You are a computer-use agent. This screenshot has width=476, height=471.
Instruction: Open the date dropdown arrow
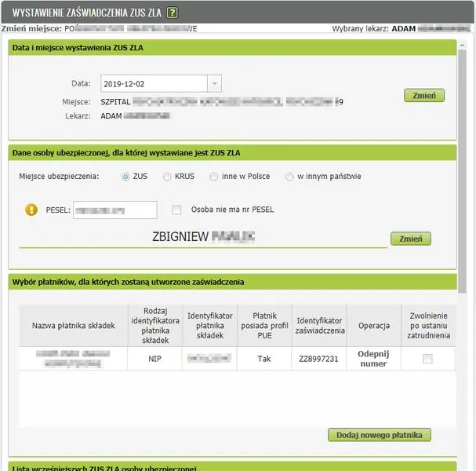pyautogui.click(x=215, y=83)
